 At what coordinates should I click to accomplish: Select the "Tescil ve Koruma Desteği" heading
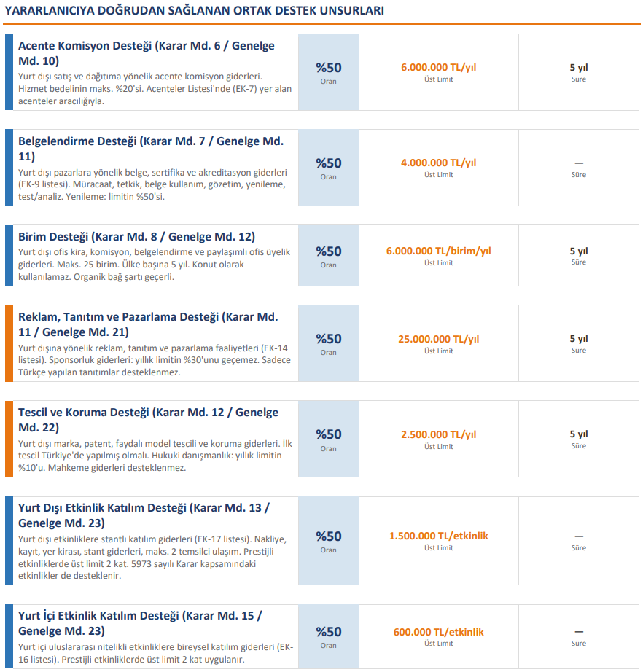coord(148,420)
